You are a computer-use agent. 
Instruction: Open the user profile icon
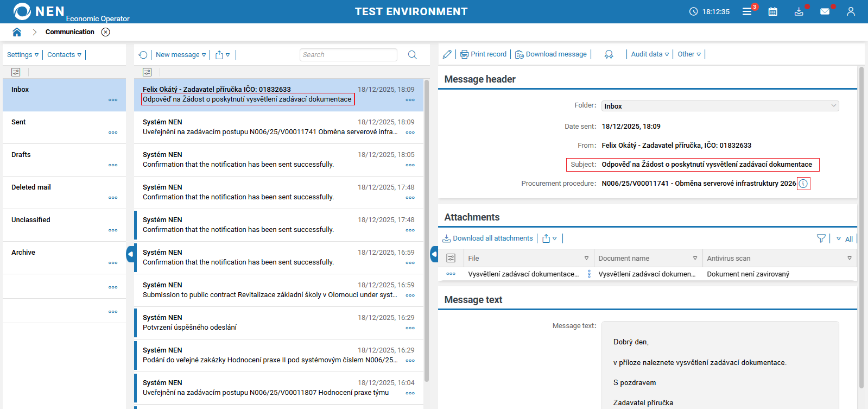tap(851, 11)
